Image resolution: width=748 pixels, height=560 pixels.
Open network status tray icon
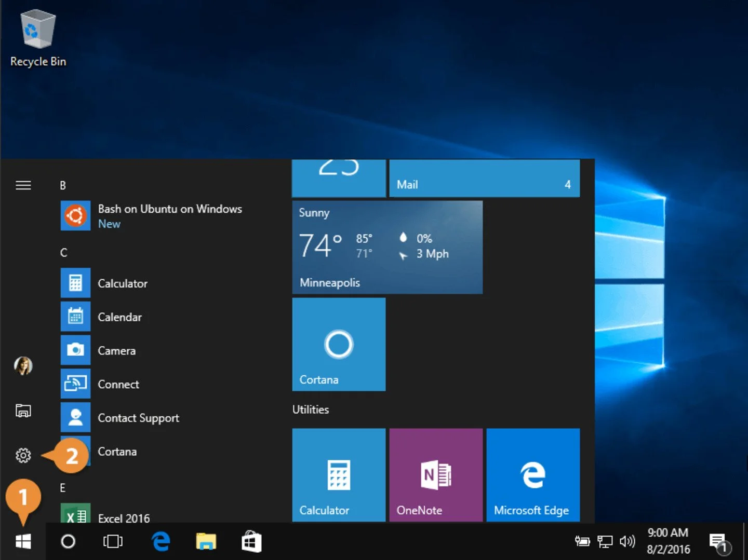[x=605, y=542]
